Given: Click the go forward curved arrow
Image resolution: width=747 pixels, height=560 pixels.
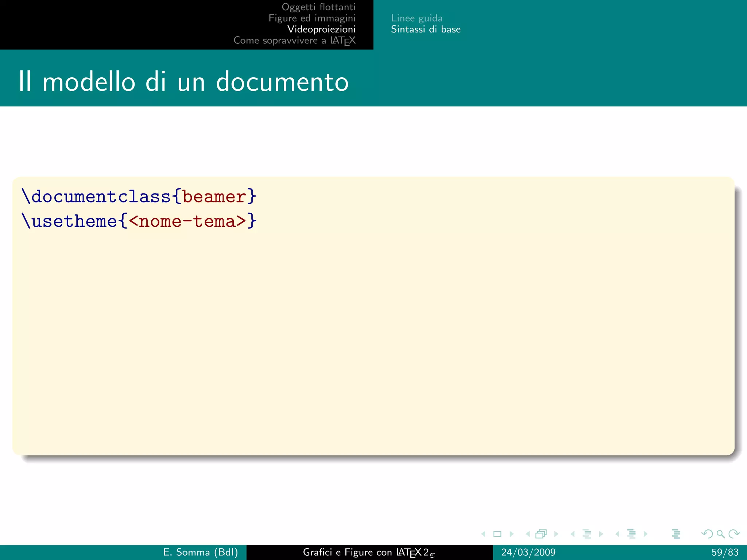Looking at the screenshot, I should point(734,534).
